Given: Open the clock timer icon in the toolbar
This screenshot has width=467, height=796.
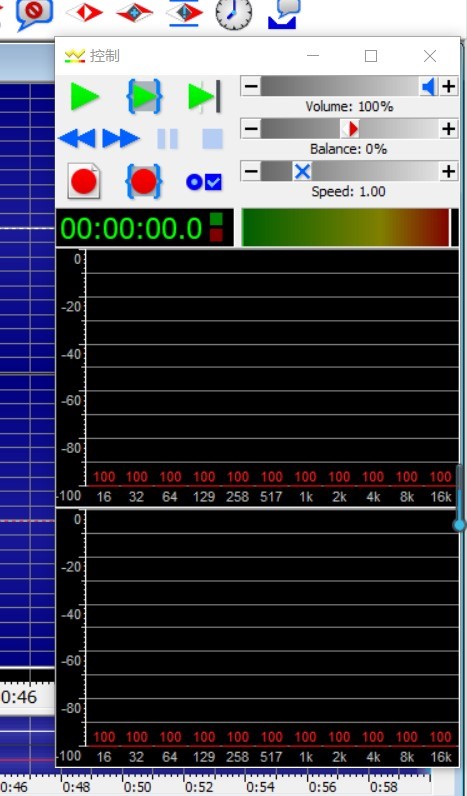Looking at the screenshot, I should tap(234, 13).
